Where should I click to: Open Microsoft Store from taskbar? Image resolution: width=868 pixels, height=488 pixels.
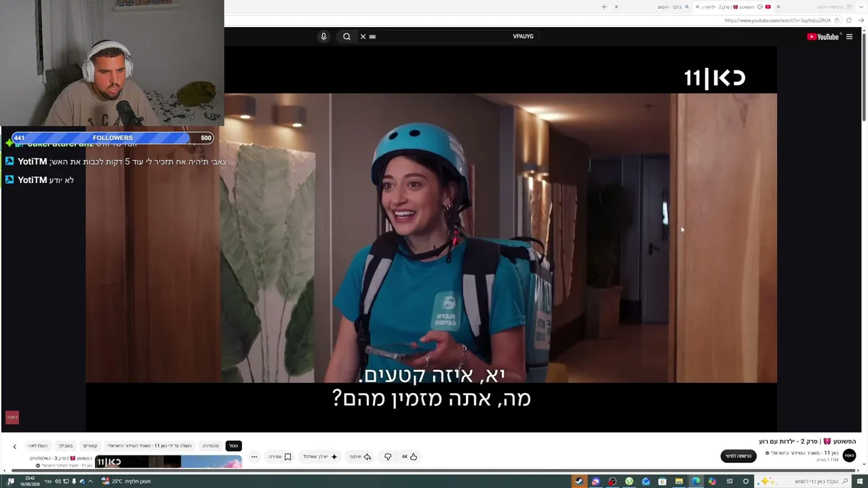pyautogui.click(x=663, y=481)
